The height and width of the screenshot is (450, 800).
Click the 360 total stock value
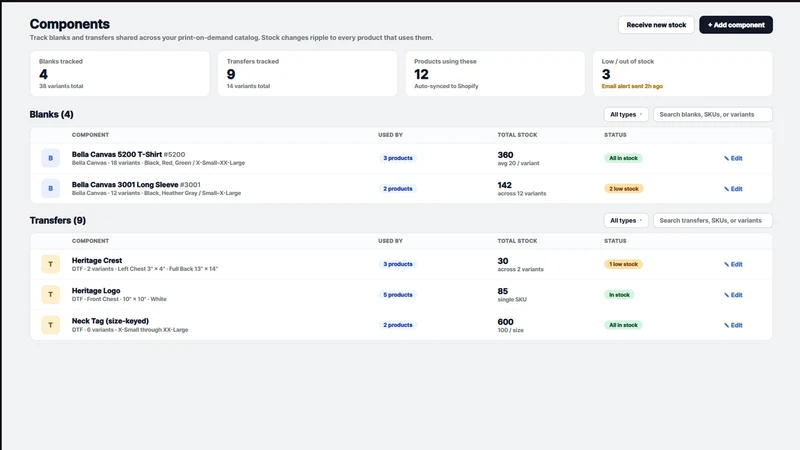point(505,155)
